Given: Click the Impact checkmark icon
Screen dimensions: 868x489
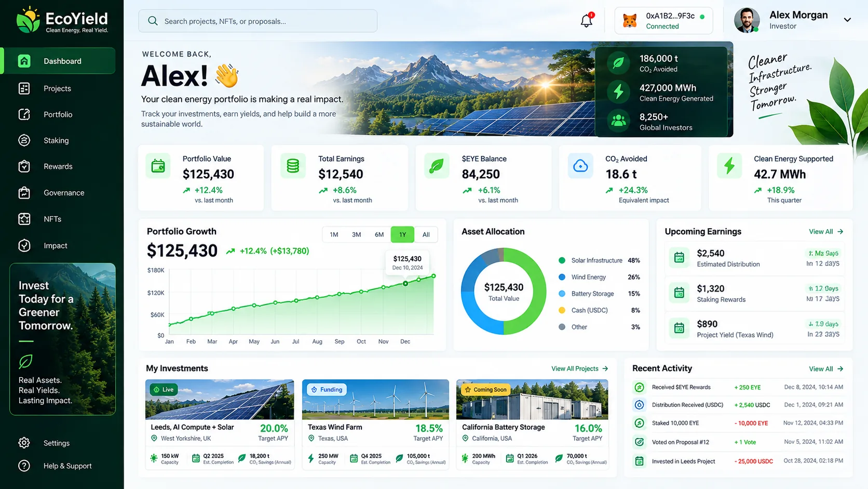Looking at the screenshot, I should coord(24,245).
